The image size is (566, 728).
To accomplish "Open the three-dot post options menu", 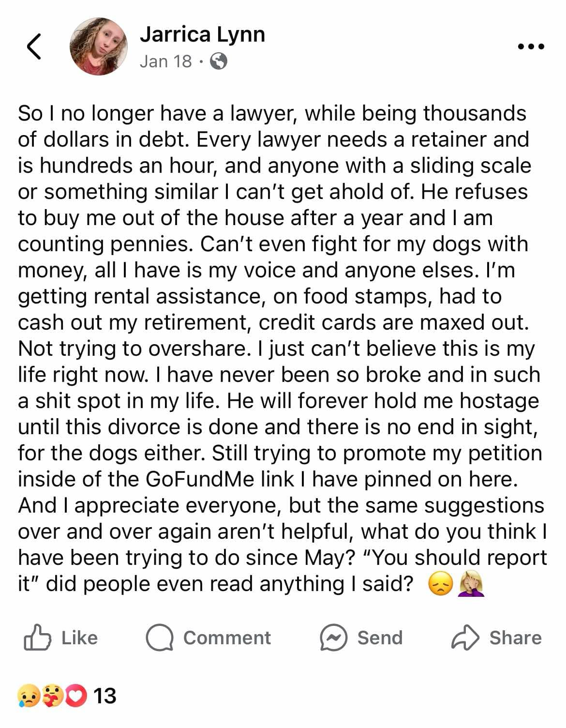I will [x=531, y=47].
